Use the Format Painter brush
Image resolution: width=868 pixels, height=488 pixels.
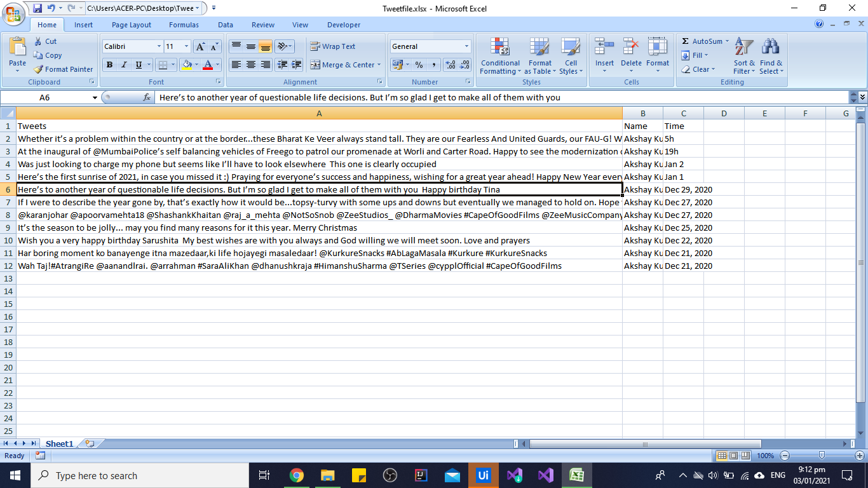click(x=64, y=69)
